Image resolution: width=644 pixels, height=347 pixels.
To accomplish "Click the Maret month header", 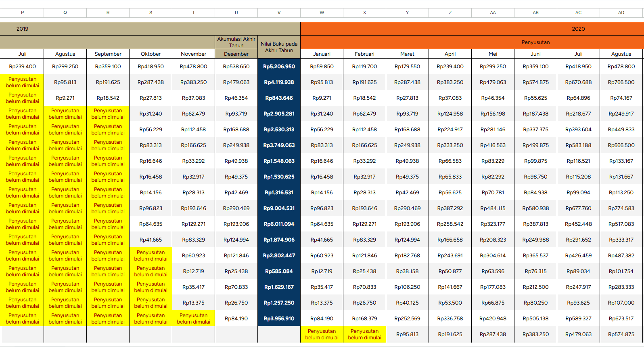I will (407, 54).
